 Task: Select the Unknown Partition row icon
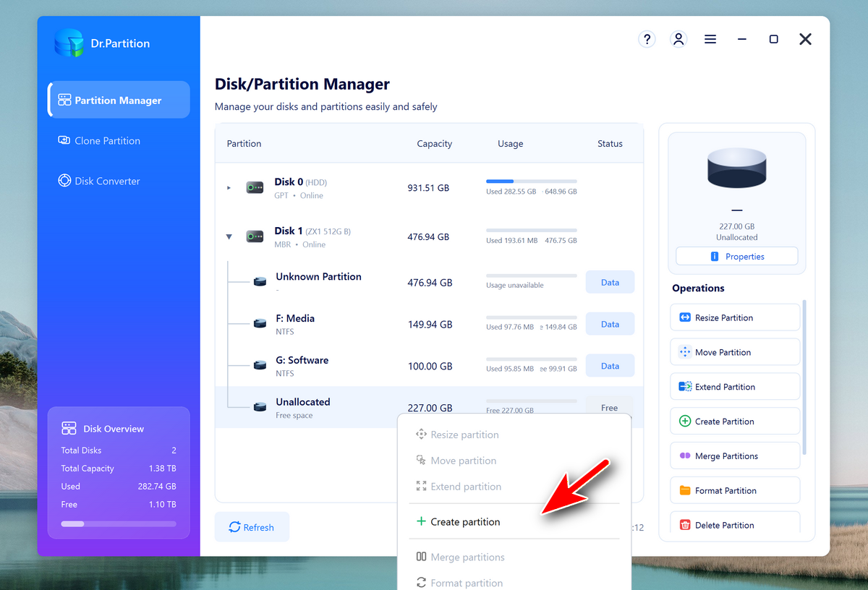point(260,282)
